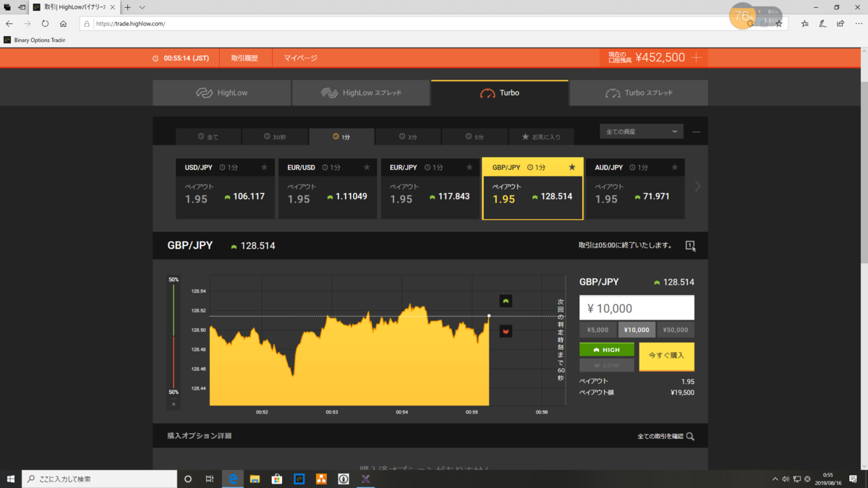Click the deposit plus icon beside balance
Viewport: 868px width, 488px height.
[x=697, y=58]
